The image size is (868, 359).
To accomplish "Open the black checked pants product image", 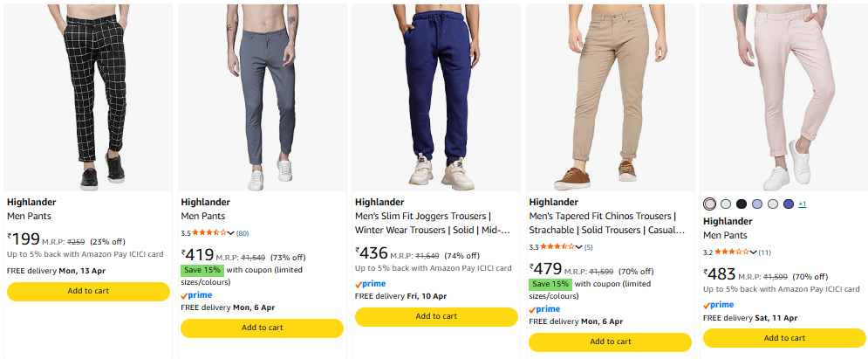I will (88, 96).
